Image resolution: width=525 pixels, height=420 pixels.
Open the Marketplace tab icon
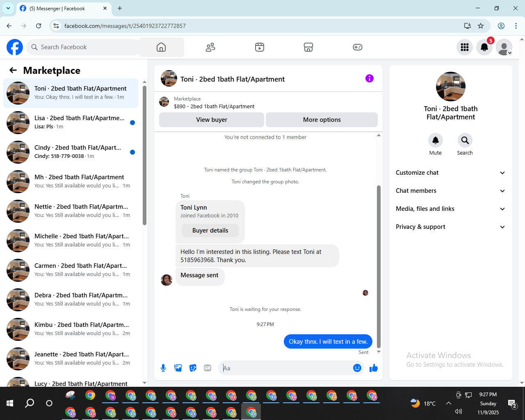coord(308,47)
